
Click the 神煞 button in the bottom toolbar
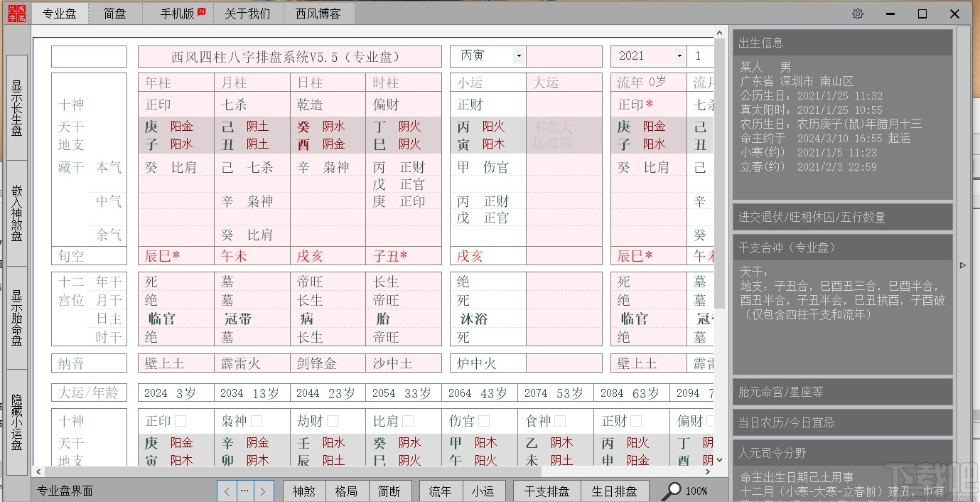[304, 490]
